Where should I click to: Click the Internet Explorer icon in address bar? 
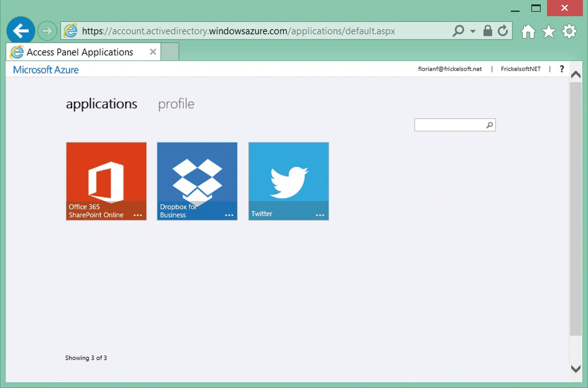(x=71, y=31)
